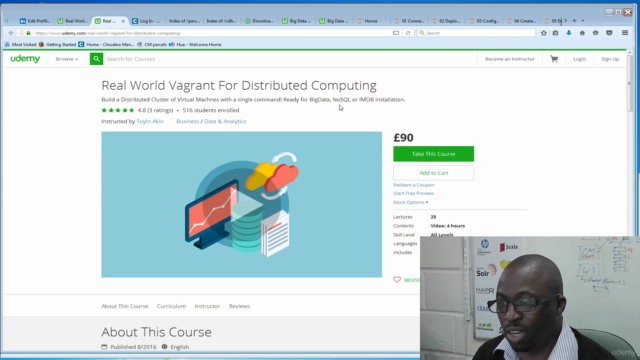
Task: Reload the page with refresh icon
Action: pos(408,33)
